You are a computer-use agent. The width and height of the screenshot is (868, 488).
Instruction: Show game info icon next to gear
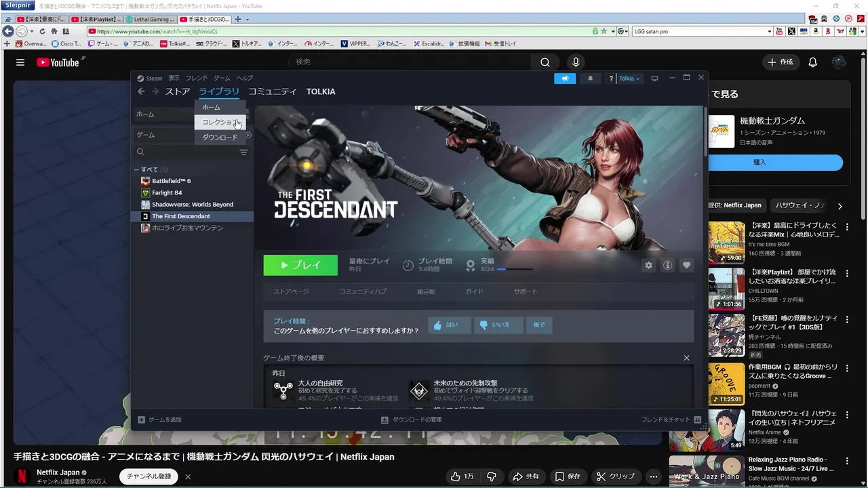[667, 265]
